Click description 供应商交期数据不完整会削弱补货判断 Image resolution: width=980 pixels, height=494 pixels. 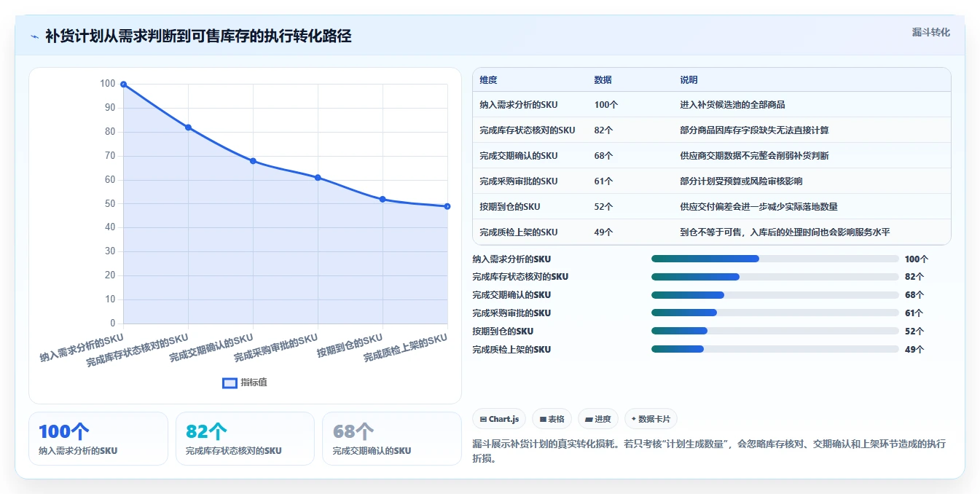[755, 156]
